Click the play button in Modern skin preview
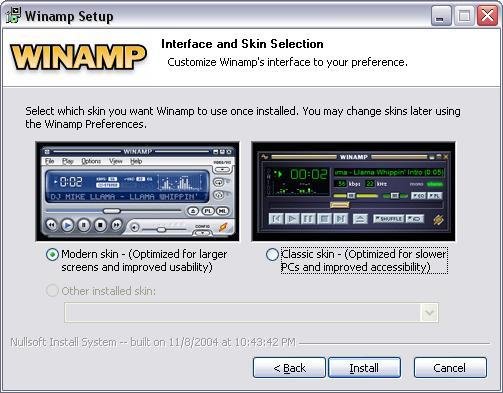 tap(67, 225)
